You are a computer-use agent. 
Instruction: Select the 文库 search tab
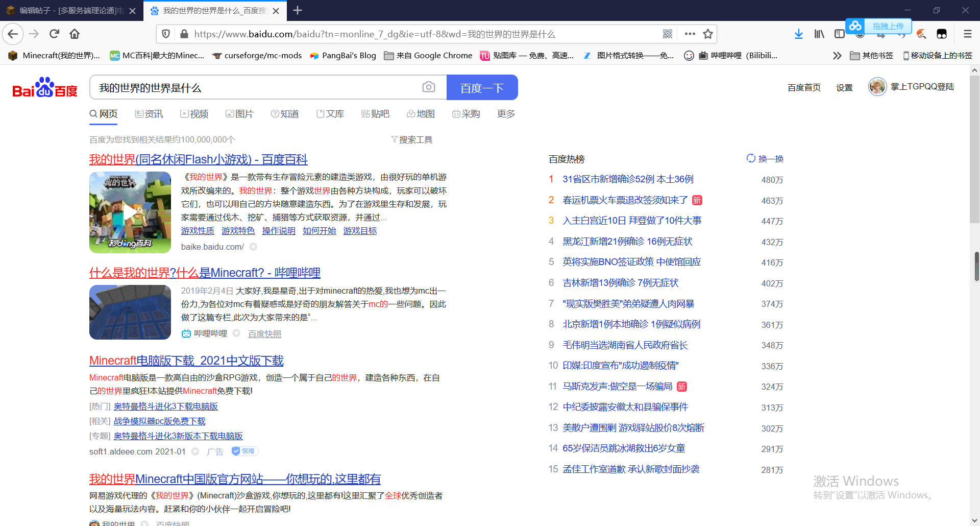click(x=330, y=114)
